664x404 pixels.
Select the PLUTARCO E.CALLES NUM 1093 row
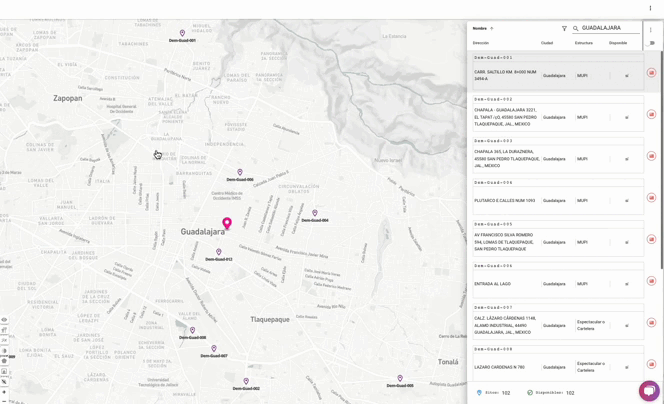pyautogui.click(x=558, y=200)
